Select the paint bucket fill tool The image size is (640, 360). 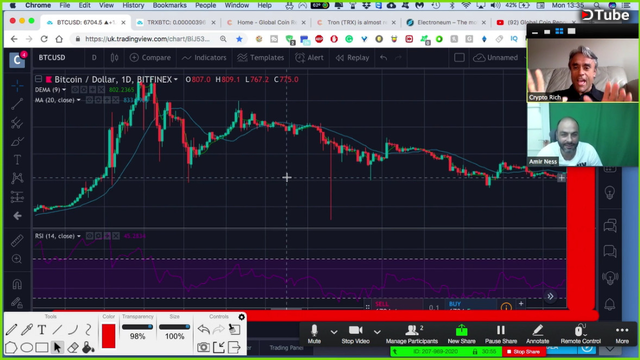coord(88,347)
